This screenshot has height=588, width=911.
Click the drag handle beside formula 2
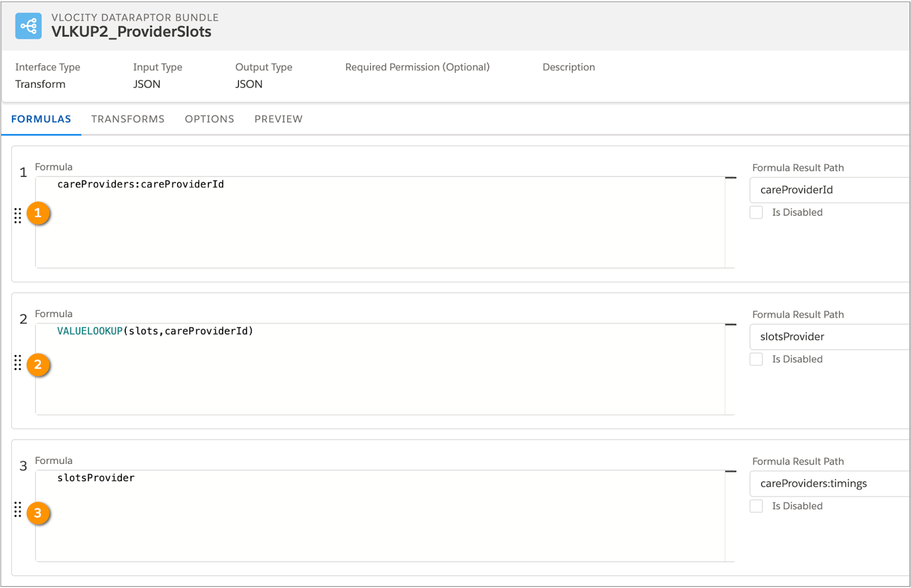18,363
